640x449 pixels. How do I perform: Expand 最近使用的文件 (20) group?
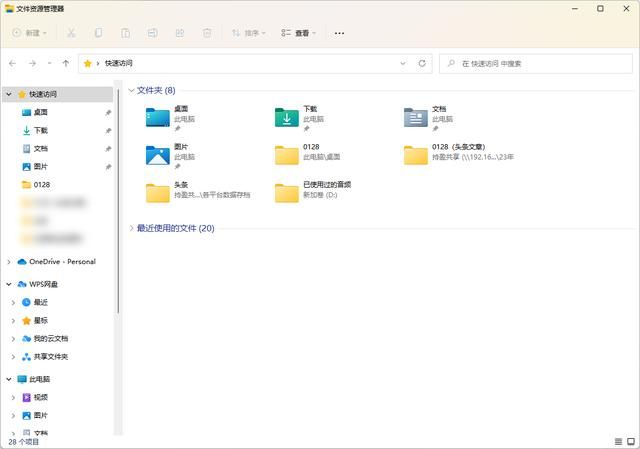[131, 228]
